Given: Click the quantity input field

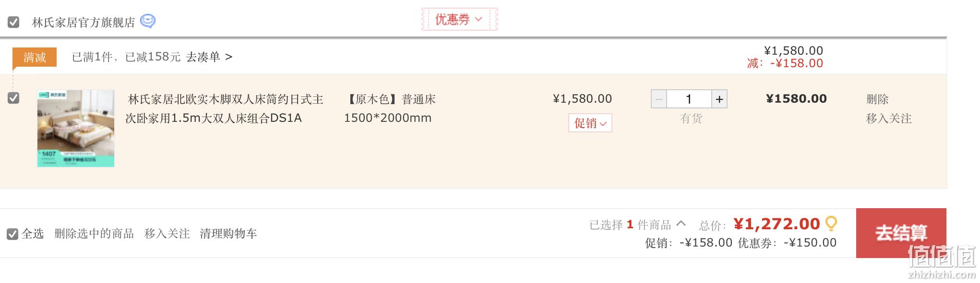Looking at the screenshot, I should click(689, 99).
